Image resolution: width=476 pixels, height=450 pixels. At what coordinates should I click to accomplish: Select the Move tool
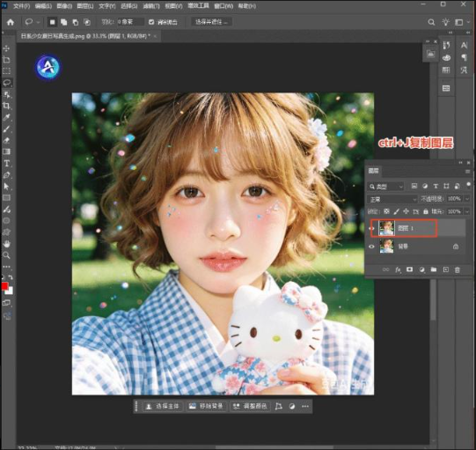[x=6, y=48]
